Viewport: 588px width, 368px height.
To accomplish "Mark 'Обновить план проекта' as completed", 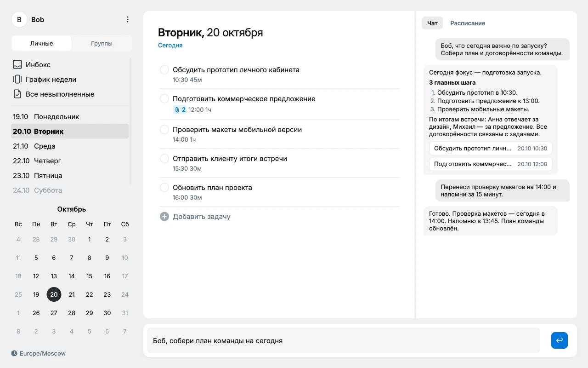I will pos(164,188).
